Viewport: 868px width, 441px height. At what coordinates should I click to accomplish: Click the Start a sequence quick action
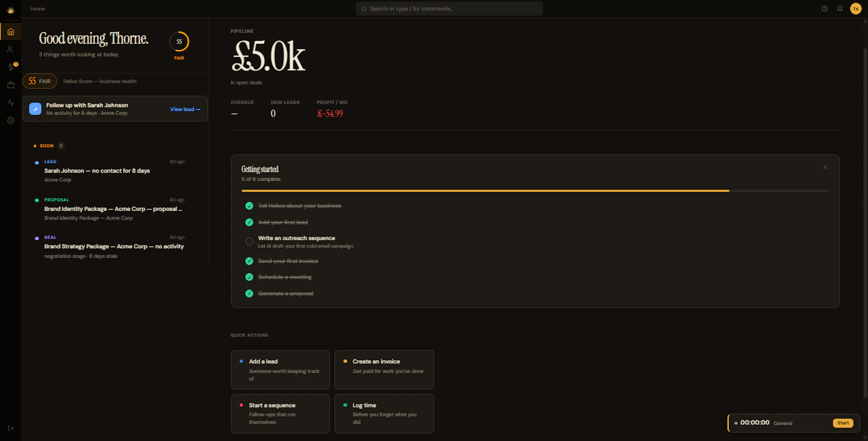280,414
